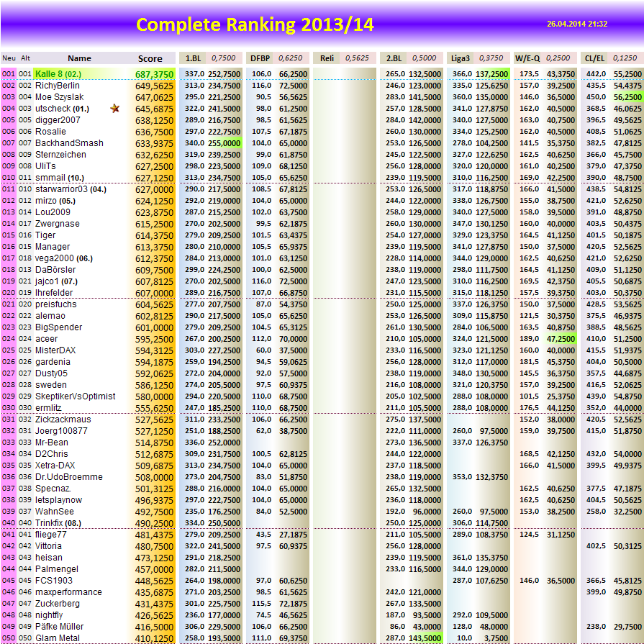The width and height of the screenshot is (644, 644).
Task: Click weight "0,6250" beside the DFBP header
Action: coord(290,58)
